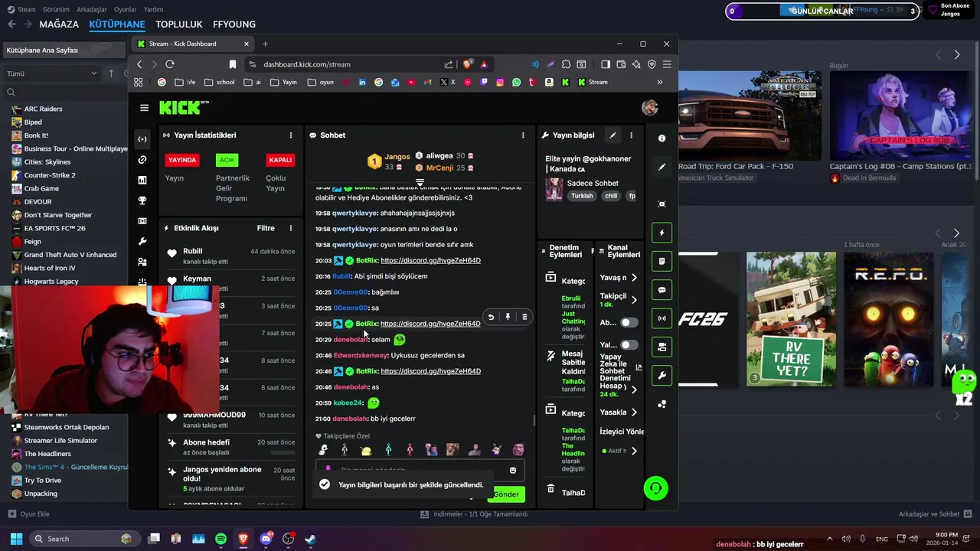The image size is (980, 551).
Task: Toggle the Yal... switch in Kanal Eylemleri
Action: pyautogui.click(x=629, y=345)
